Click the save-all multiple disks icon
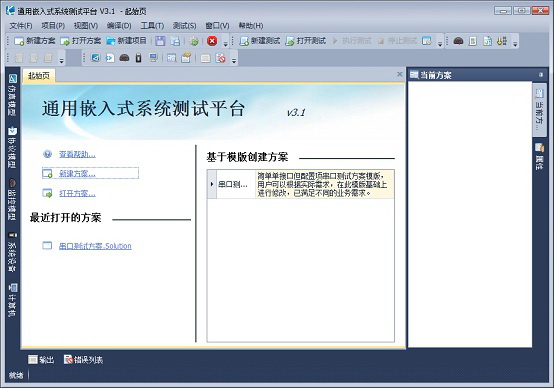The width and height of the screenshot is (554, 388). tap(175, 41)
